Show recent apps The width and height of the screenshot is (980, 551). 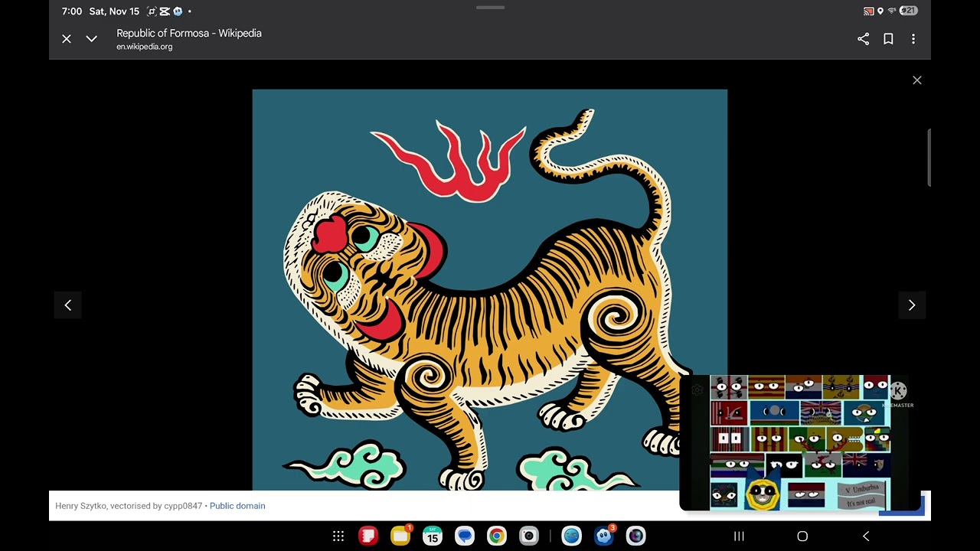pyautogui.click(x=739, y=536)
